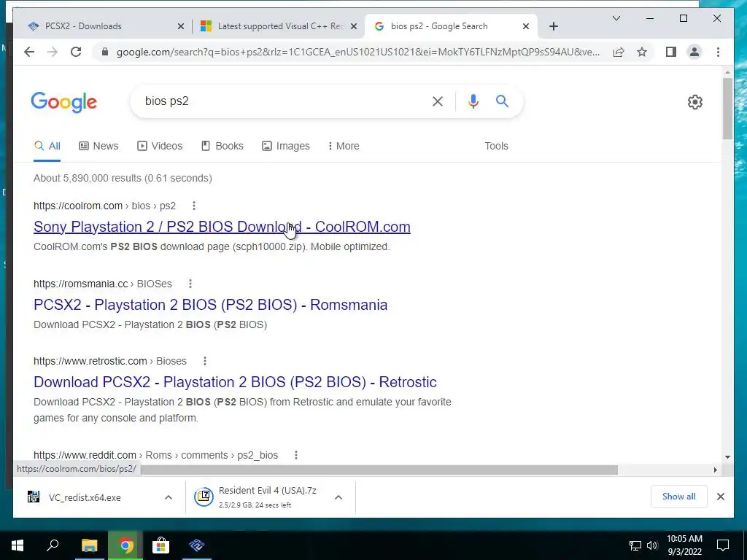Viewport: 747px width, 560px height.
Task: Open the volume tray icon
Action: 651,545
